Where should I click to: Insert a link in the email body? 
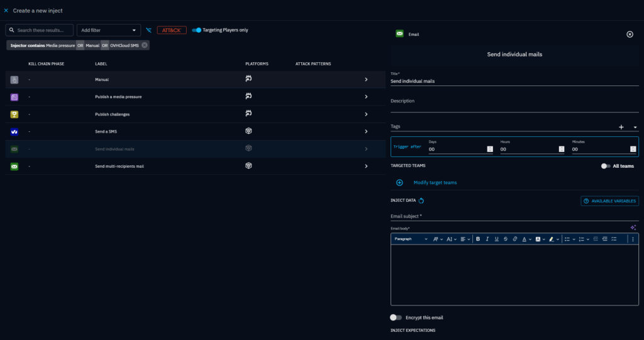tap(515, 239)
